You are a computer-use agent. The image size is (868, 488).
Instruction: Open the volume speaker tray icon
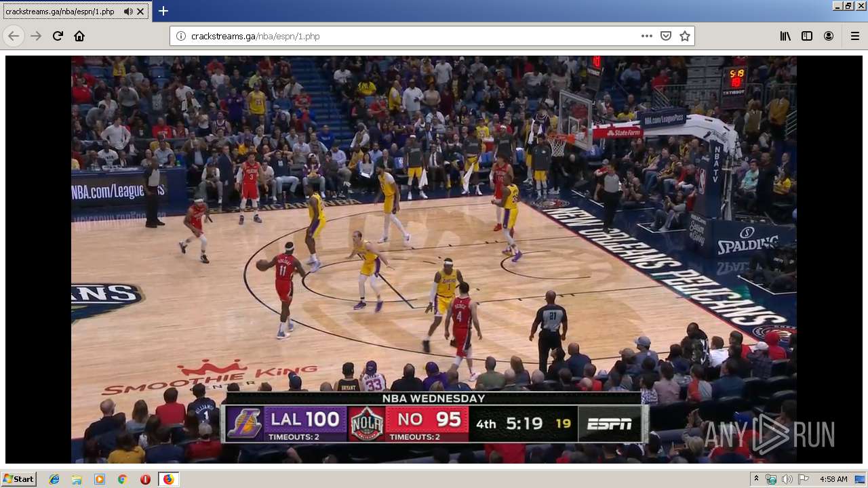(x=787, y=479)
